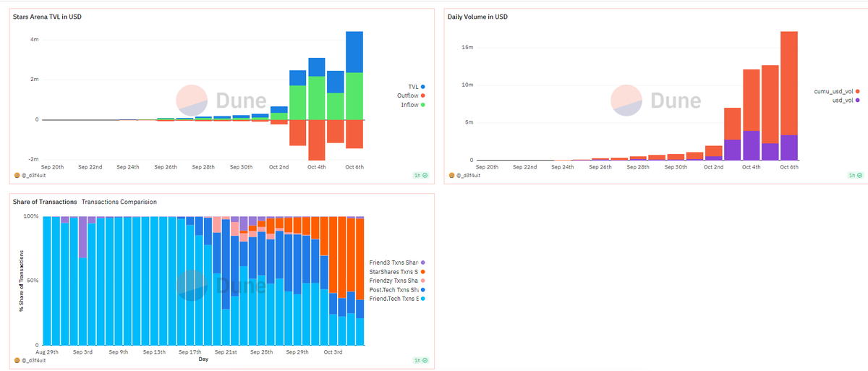Toggle StarShares Txns Share legend entry
868x371 pixels.
[x=397, y=271]
